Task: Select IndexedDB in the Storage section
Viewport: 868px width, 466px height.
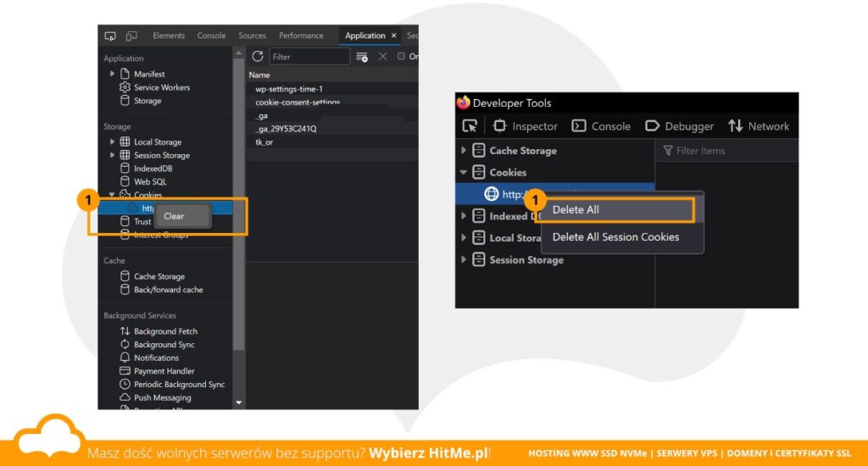Action: 153,169
